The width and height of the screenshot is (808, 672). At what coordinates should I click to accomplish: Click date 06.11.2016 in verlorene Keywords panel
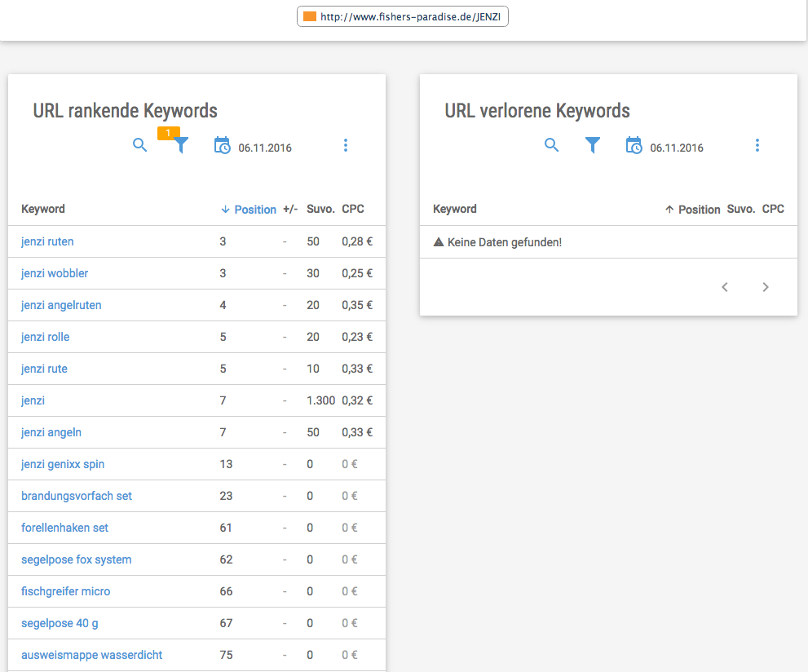677,148
